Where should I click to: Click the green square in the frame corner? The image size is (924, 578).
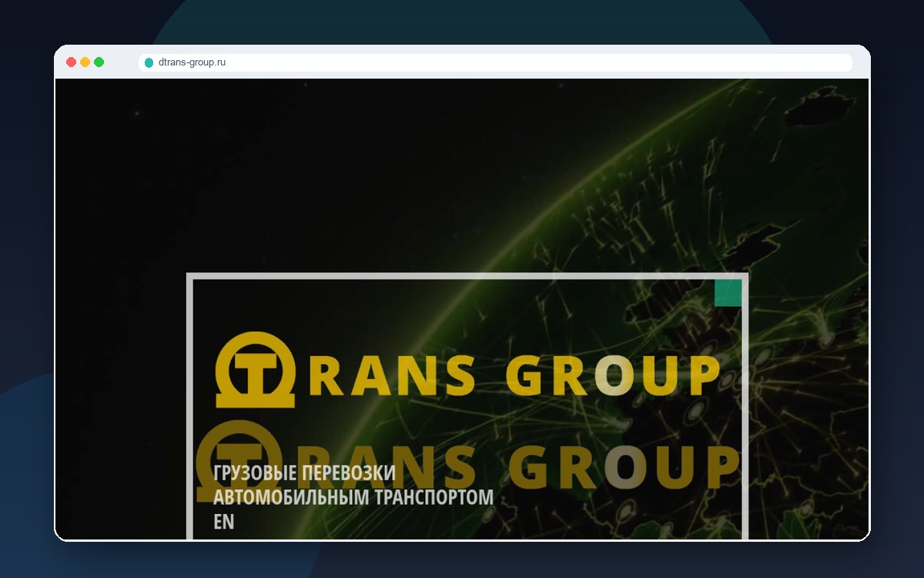pos(728,293)
